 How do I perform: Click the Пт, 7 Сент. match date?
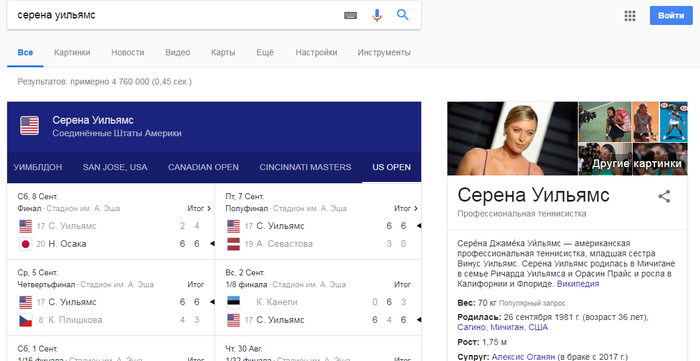coord(245,197)
